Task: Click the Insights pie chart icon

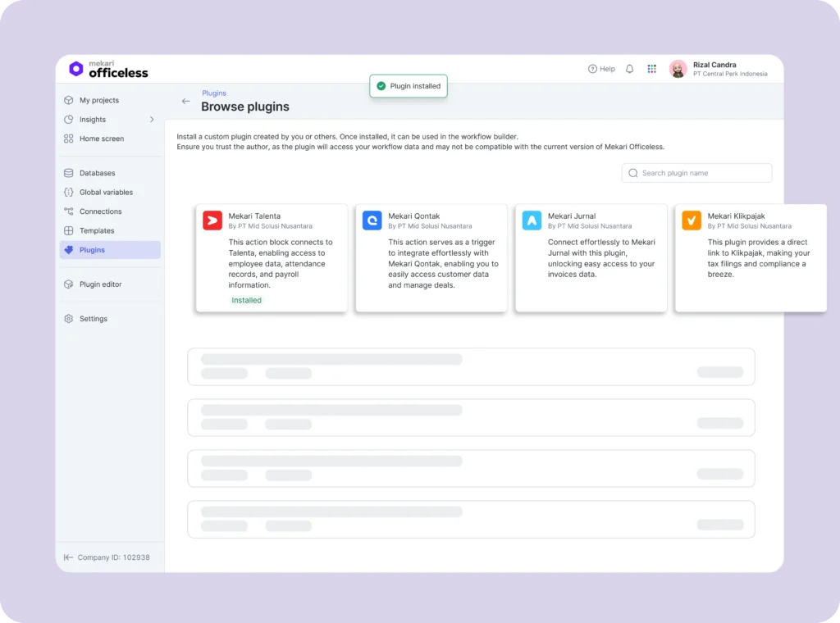Action: click(x=69, y=120)
